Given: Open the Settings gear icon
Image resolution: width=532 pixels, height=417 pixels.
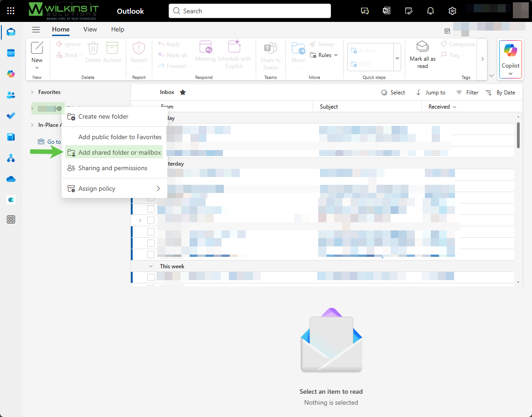Looking at the screenshot, I should pos(452,11).
